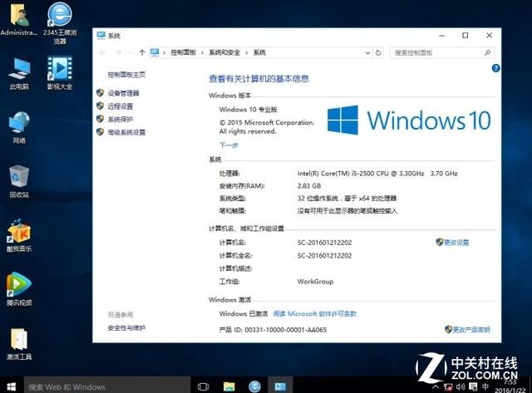Click the search magnifier in control panel search
Image resolution: width=532 pixels, height=393 pixels.
coord(488,52)
